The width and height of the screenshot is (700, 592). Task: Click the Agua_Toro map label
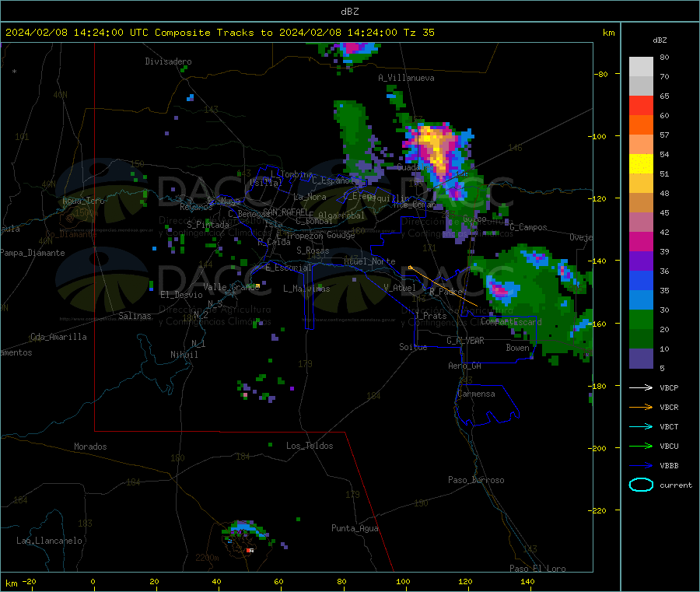pyautogui.click(x=83, y=201)
